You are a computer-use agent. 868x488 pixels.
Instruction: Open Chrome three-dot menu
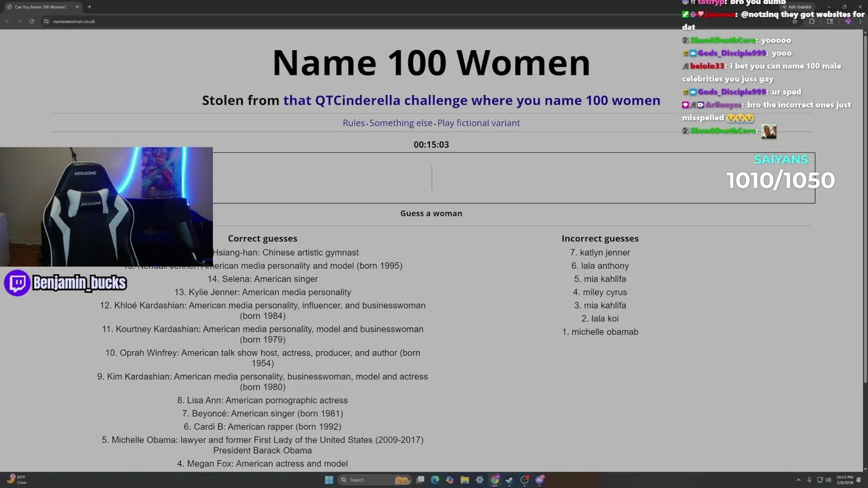860,21
